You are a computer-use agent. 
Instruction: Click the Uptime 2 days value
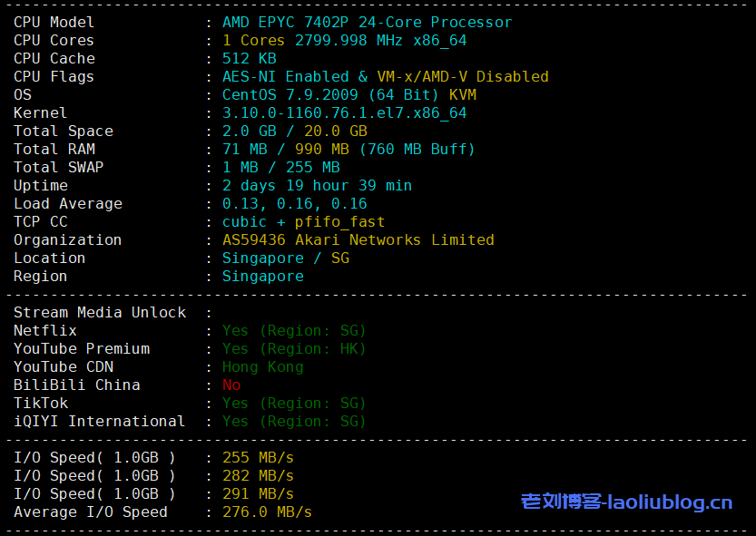317,185
